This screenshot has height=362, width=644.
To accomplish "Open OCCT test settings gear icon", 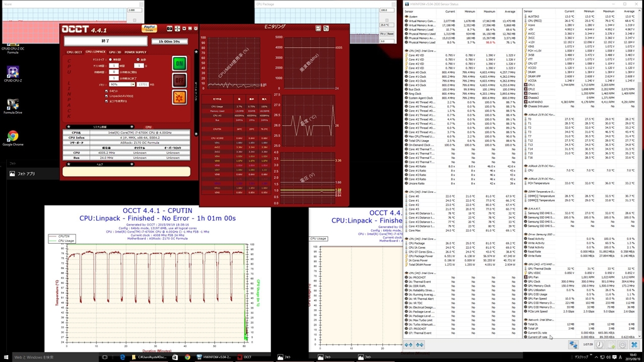I will [179, 97].
